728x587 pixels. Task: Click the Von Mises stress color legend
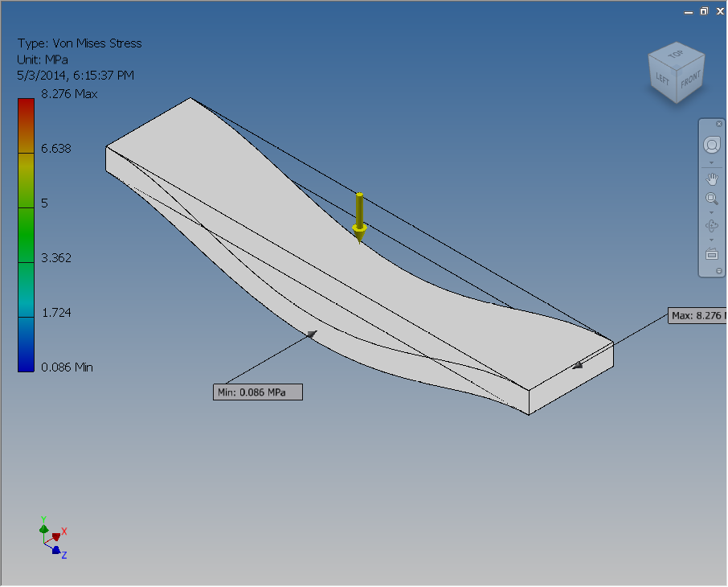tap(25, 233)
